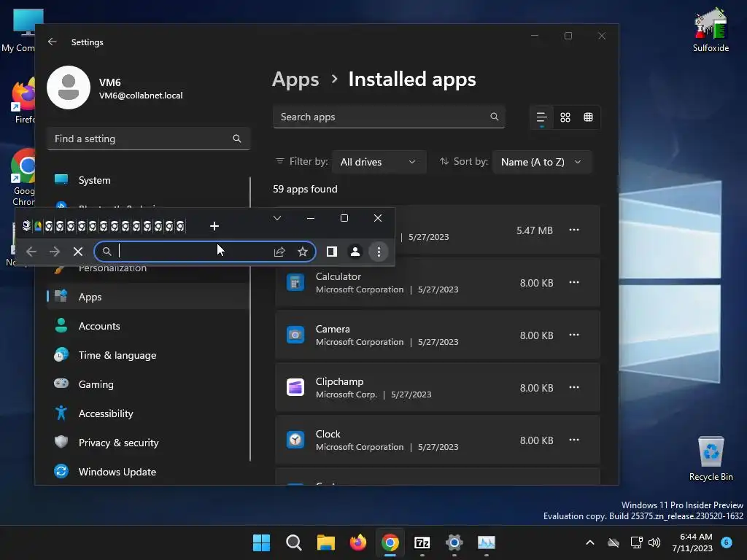
Task: Open Firefox from taskbar
Action: 357,542
